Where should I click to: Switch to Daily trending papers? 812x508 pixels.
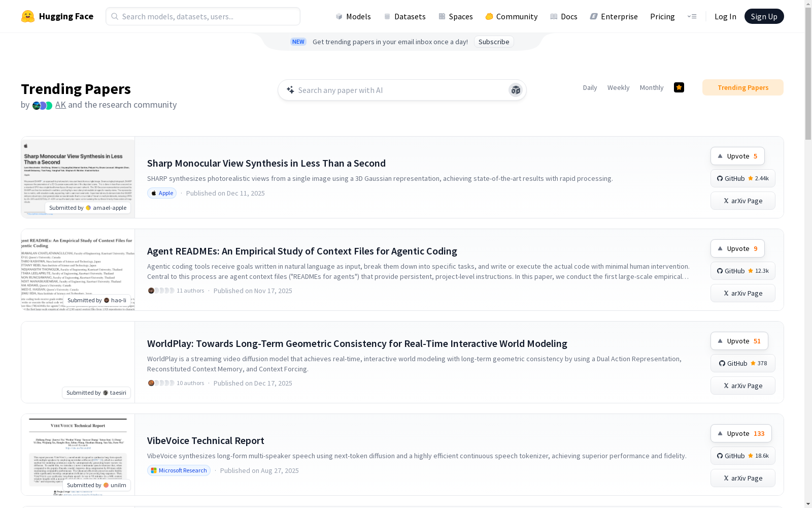point(590,87)
